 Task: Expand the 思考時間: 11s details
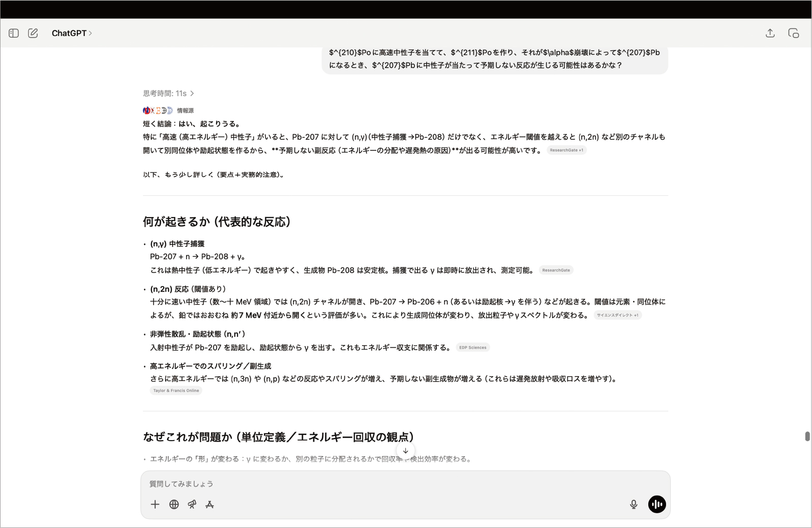(x=168, y=94)
